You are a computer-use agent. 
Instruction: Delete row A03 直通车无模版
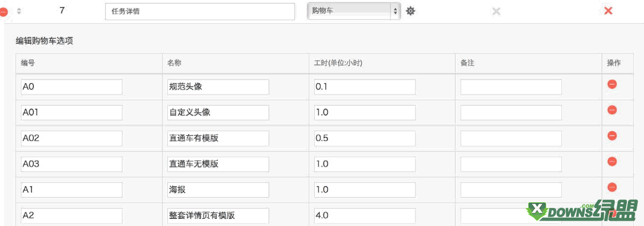[x=612, y=161]
